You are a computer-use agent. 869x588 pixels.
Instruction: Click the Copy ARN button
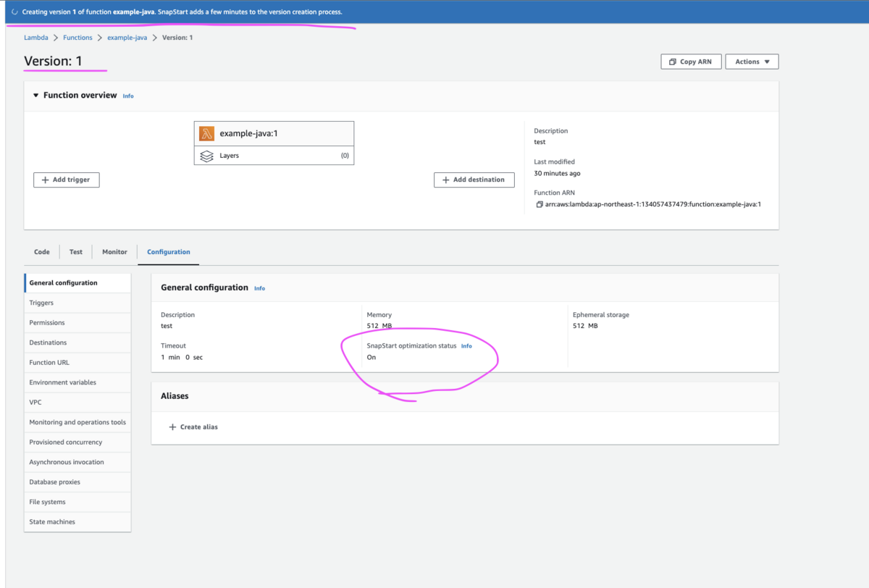click(x=690, y=62)
